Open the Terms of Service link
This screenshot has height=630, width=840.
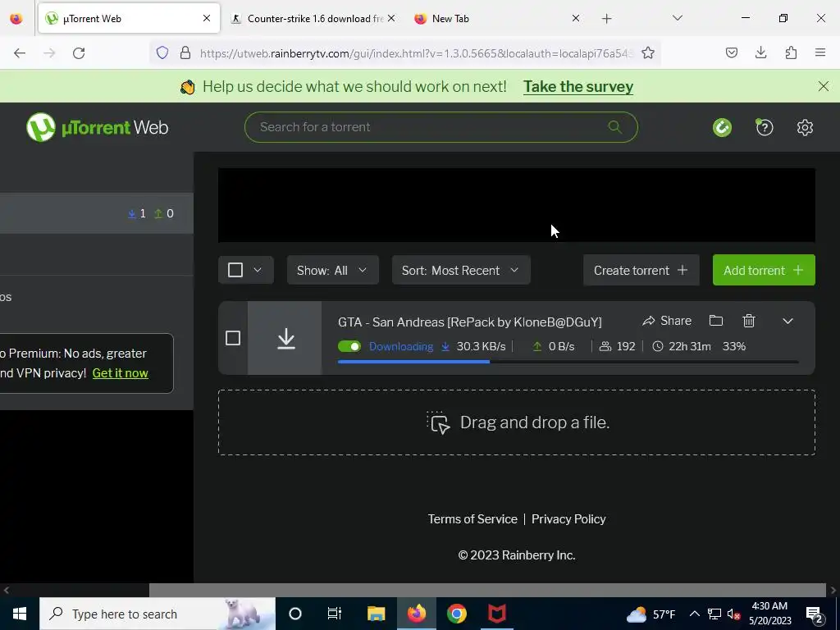coord(472,519)
